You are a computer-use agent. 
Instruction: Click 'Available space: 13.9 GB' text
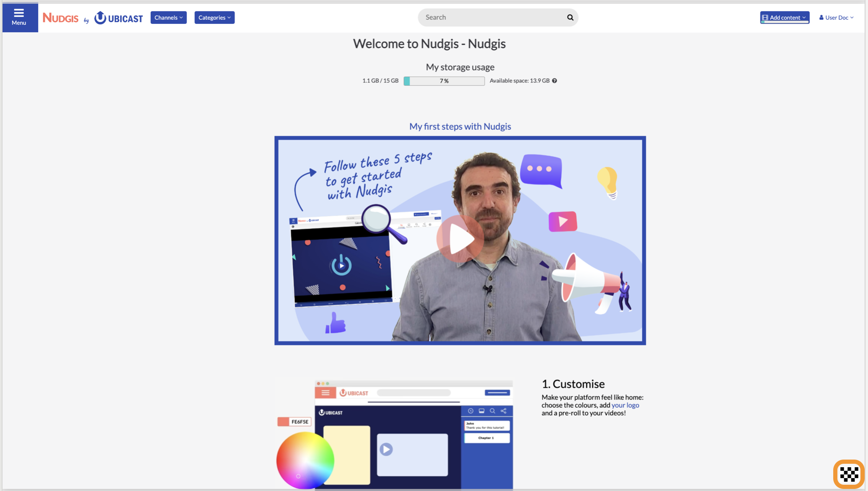point(519,81)
